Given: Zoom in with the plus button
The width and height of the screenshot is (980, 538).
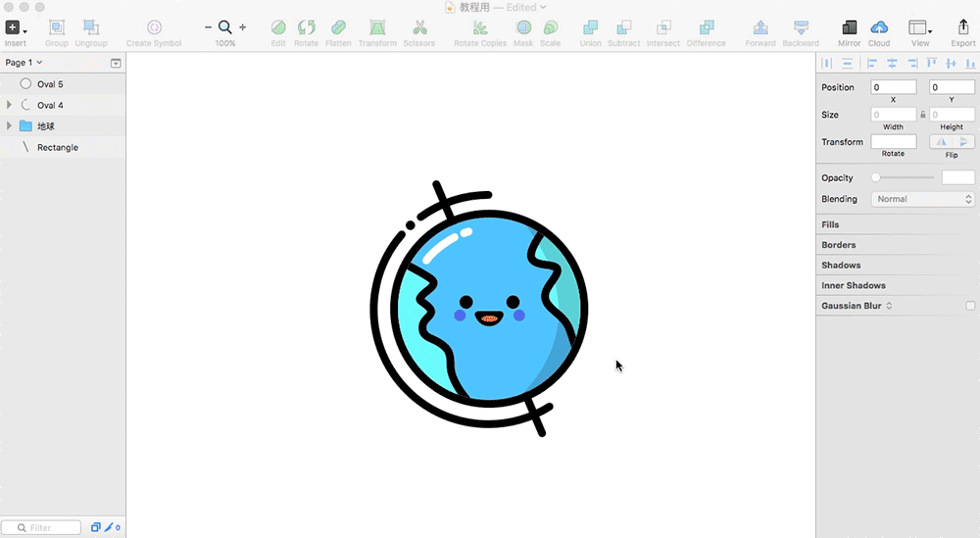Looking at the screenshot, I should pyautogui.click(x=242, y=27).
